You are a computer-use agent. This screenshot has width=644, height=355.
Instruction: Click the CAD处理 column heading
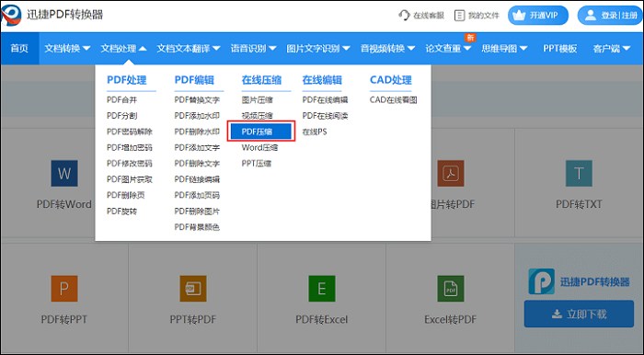391,80
